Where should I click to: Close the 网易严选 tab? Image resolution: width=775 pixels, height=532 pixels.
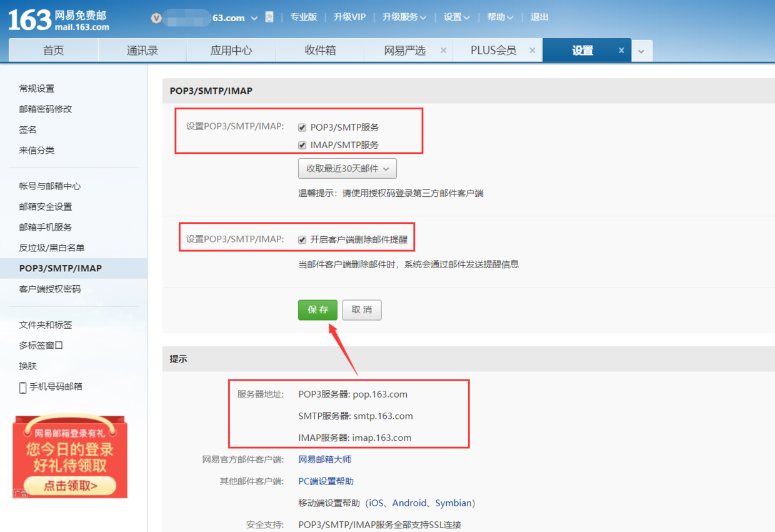444,51
